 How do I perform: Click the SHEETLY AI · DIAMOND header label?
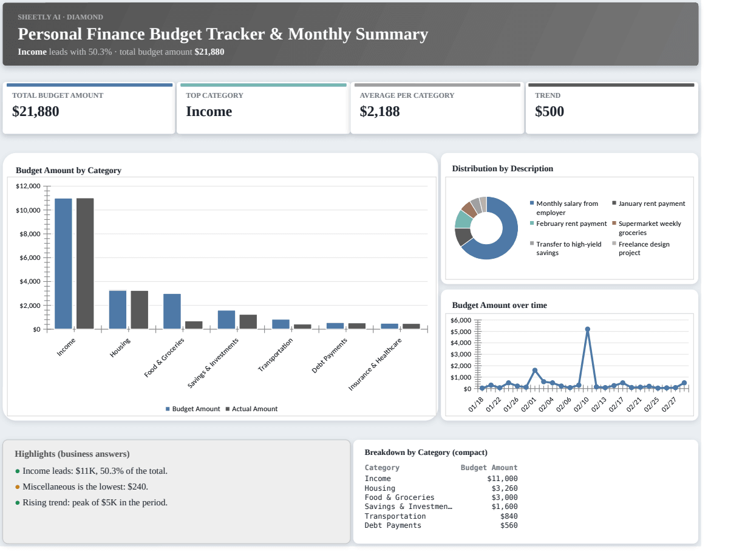(60, 17)
